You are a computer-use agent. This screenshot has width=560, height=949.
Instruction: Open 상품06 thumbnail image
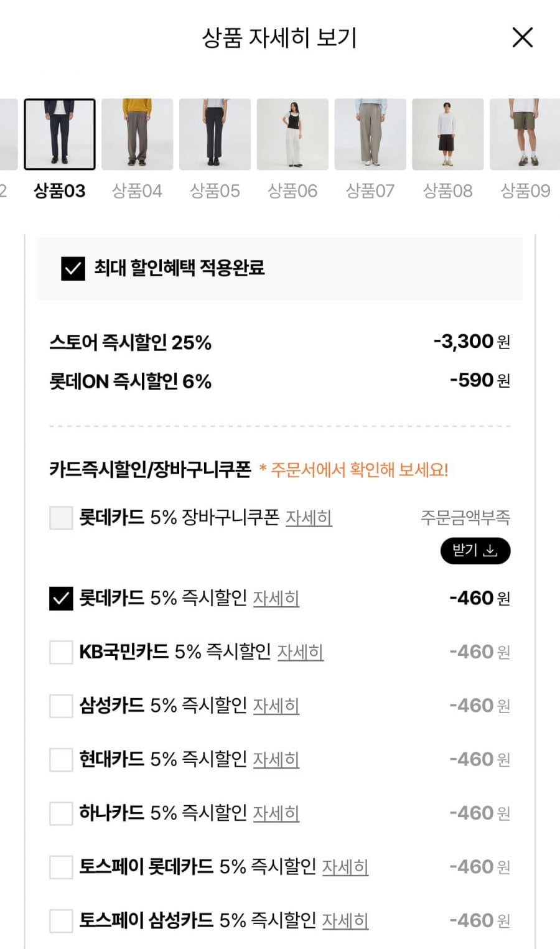coord(292,134)
